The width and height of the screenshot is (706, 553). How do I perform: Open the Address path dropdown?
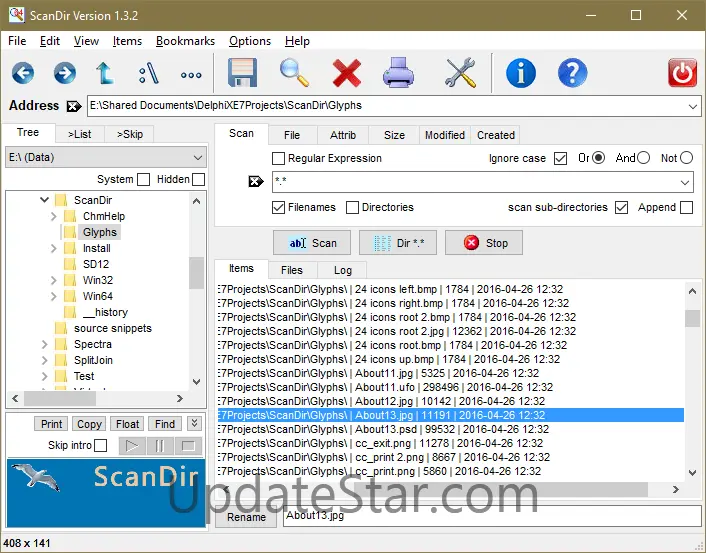click(x=692, y=107)
